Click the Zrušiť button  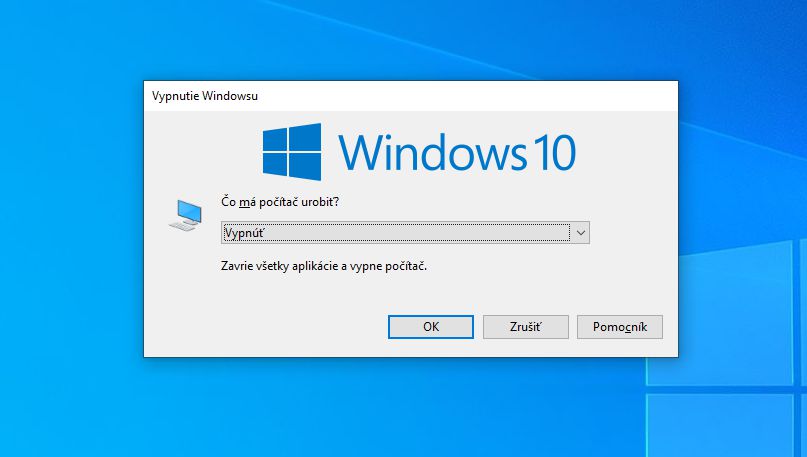525,327
